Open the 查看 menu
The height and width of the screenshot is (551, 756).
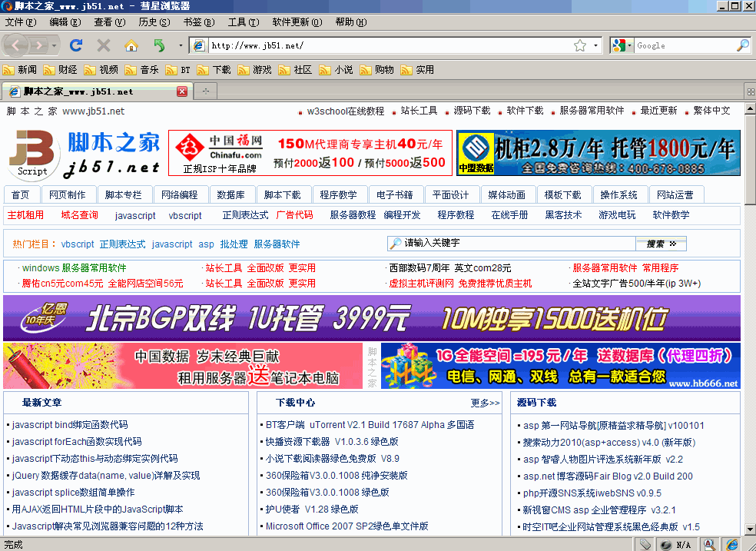tap(109, 22)
